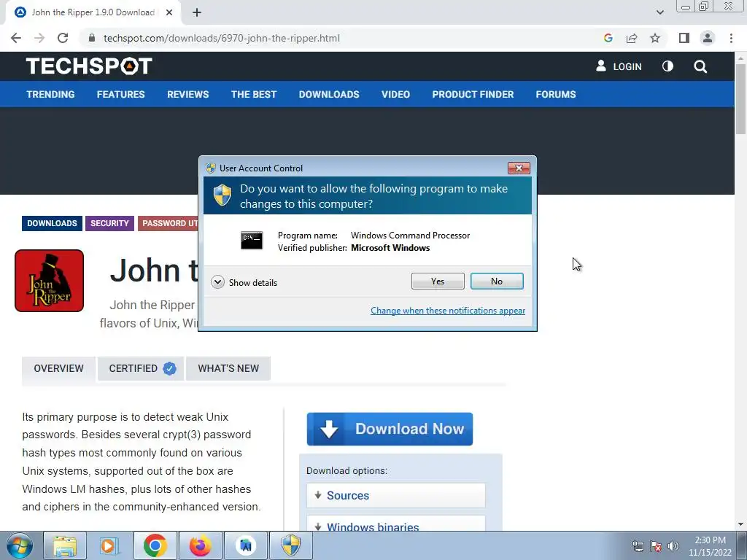Click the volume speaker tray icon
Image resolution: width=747 pixels, height=560 pixels.
click(673, 546)
